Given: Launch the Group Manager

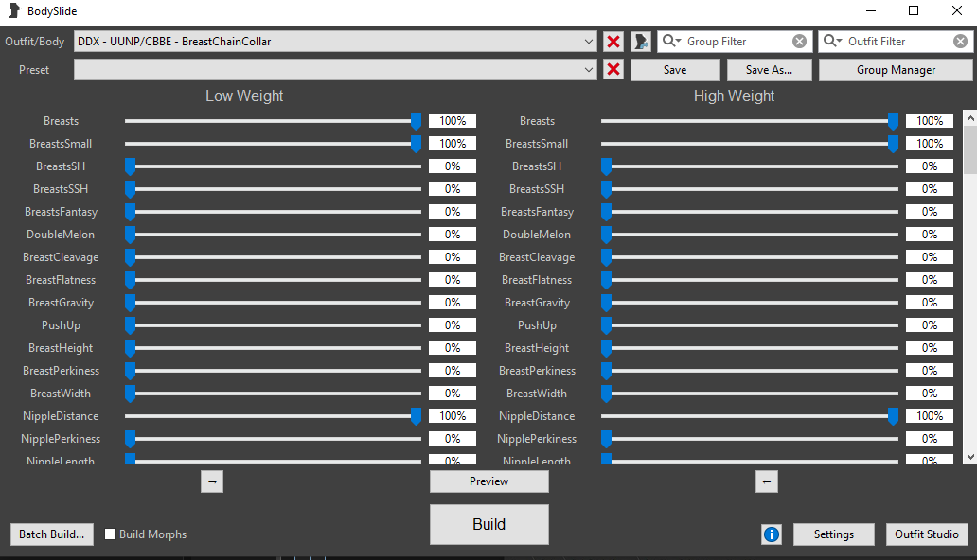Looking at the screenshot, I should [x=895, y=69].
